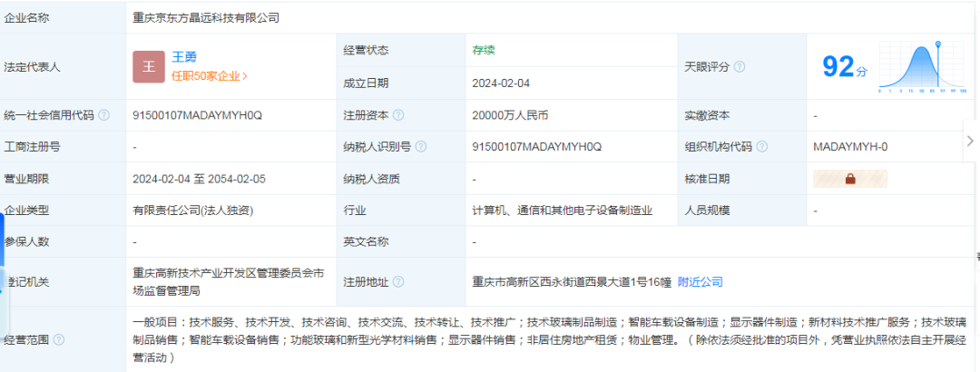Click the lock icon in 核准日期 row

click(850, 179)
